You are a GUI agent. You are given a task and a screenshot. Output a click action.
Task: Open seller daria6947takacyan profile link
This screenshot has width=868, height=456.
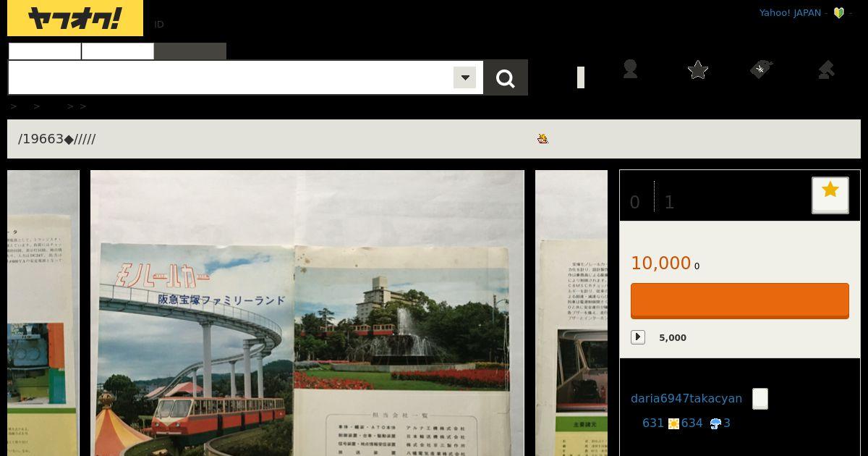pos(686,399)
